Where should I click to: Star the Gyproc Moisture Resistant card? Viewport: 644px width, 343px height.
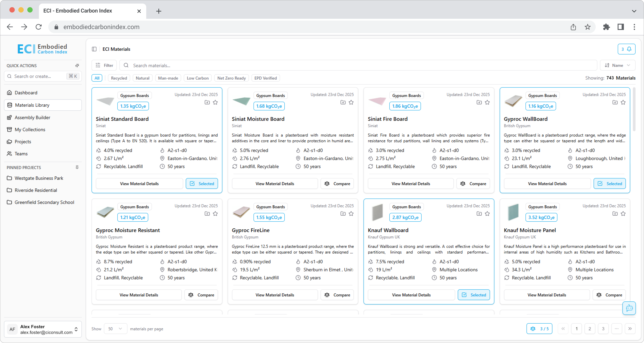click(x=215, y=214)
